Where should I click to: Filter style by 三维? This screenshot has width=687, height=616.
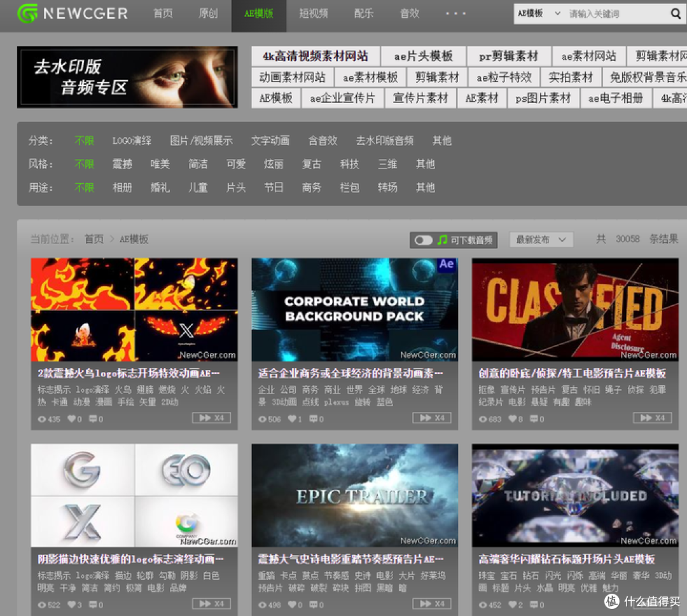387,164
